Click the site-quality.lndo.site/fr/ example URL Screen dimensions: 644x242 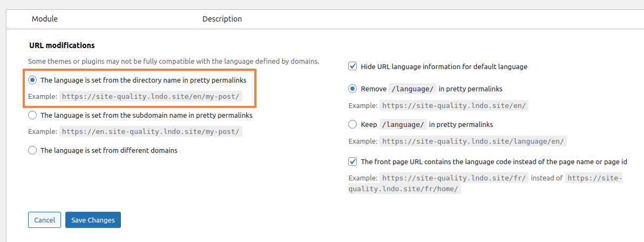[x=454, y=179]
